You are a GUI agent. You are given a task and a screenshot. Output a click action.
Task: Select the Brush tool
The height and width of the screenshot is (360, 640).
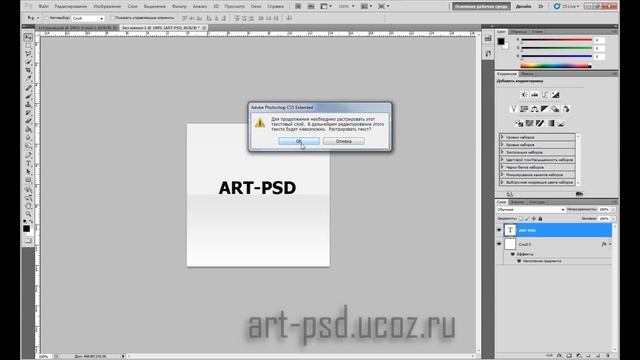28,96
